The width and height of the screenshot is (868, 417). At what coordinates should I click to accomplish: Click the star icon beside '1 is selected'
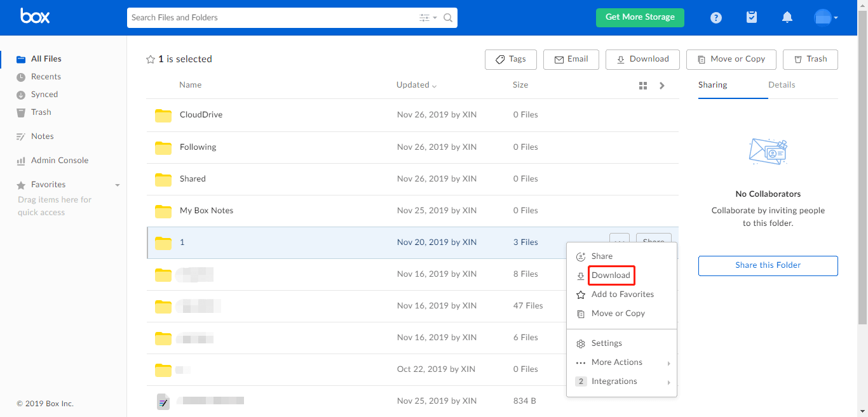tap(151, 60)
